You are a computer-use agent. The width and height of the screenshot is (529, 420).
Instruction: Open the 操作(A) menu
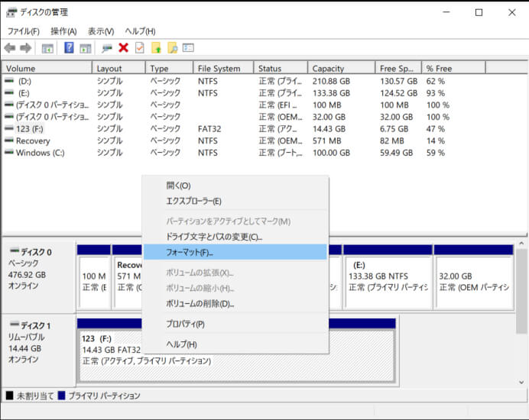[63, 31]
